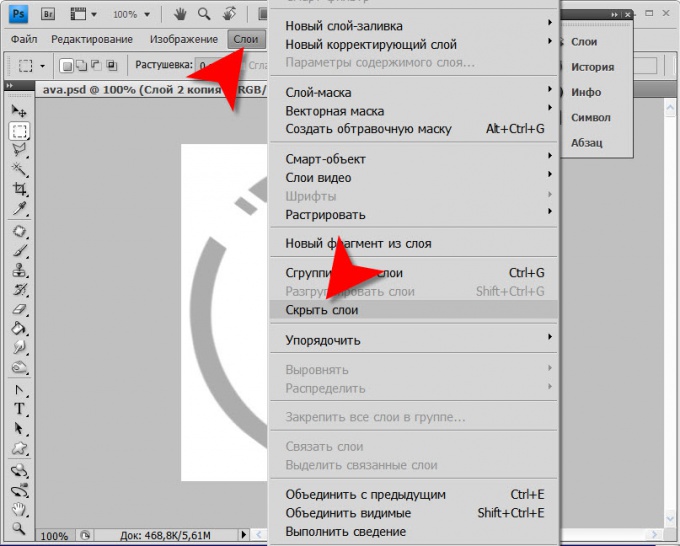680x546 pixels.
Task: Choose Объединить с предыдущим
Action: coord(413,494)
